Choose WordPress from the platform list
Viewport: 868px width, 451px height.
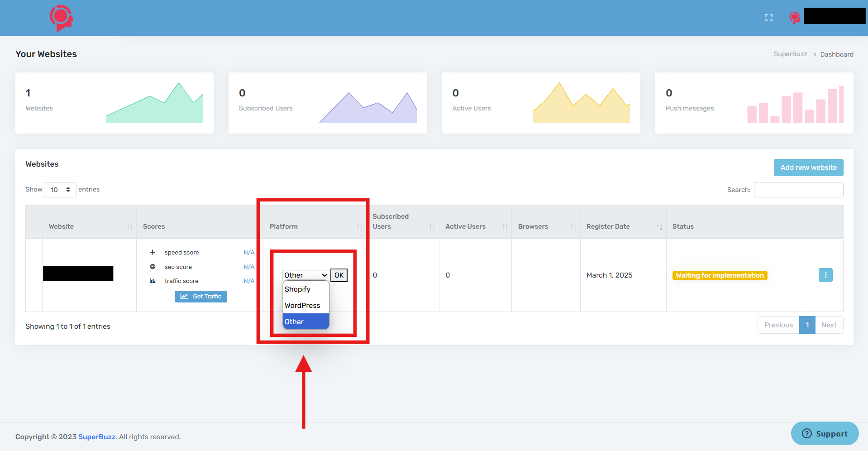[x=302, y=306]
